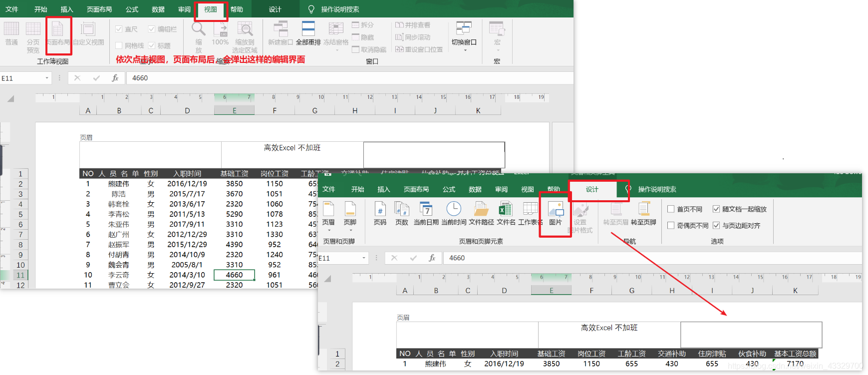Image resolution: width=868 pixels, height=375 pixels.
Task: Open 数据 tab in front window
Action: [x=475, y=189]
